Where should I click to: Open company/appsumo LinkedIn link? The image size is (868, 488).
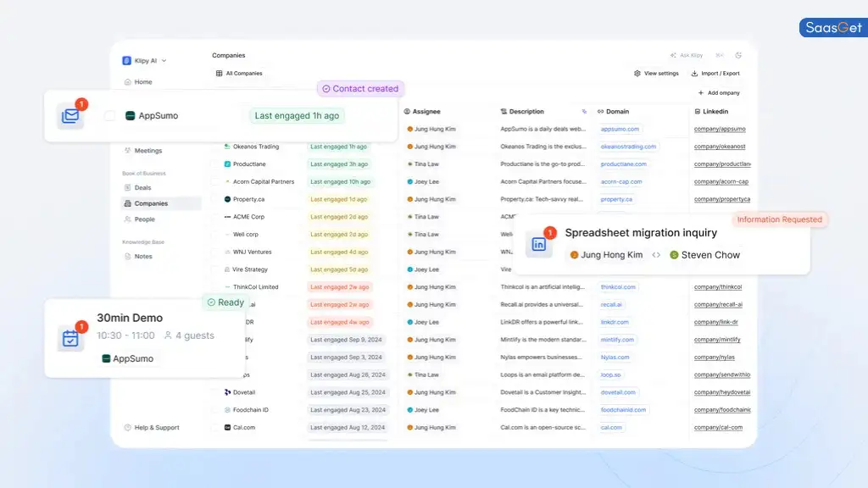pos(720,129)
